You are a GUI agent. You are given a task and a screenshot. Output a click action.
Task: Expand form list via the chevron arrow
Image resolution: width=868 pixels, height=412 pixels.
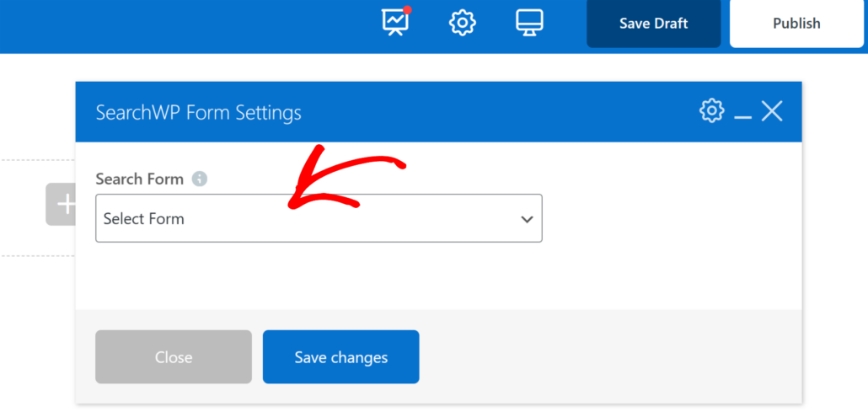pos(527,219)
